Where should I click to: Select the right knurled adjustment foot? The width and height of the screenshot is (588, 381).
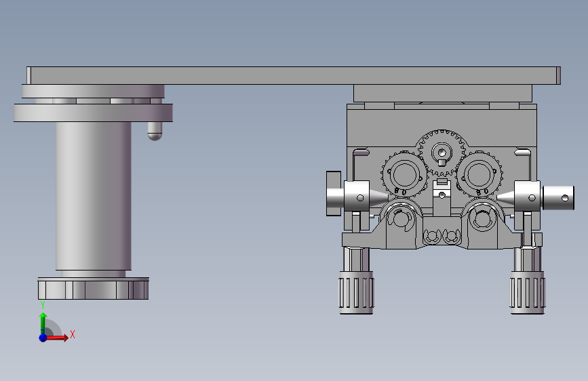(528, 292)
